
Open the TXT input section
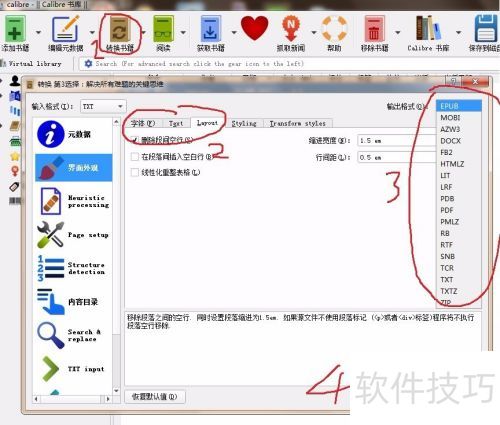[x=73, y=369]
